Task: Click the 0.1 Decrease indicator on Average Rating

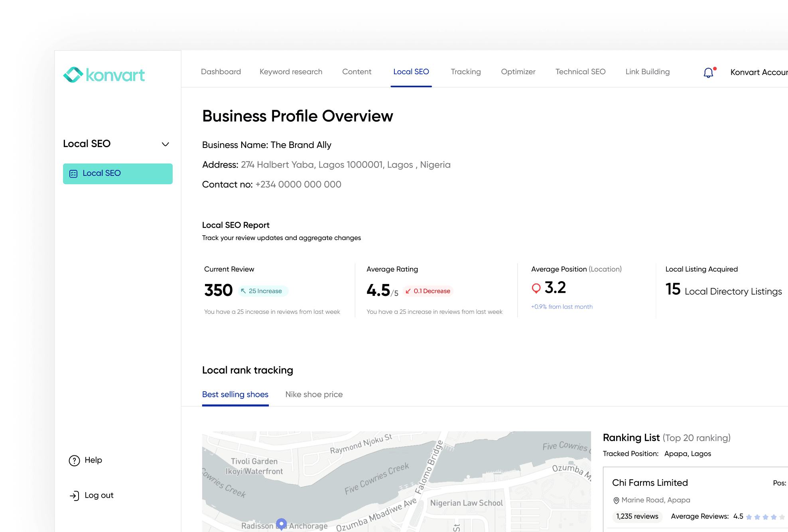Action: click(428, 291)
